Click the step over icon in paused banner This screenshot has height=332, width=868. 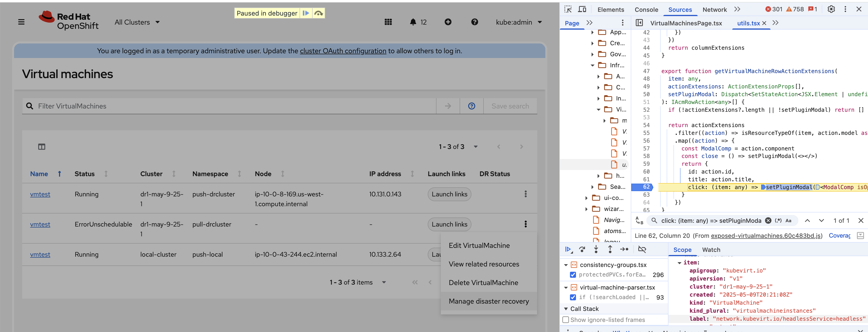pos(318,13)
